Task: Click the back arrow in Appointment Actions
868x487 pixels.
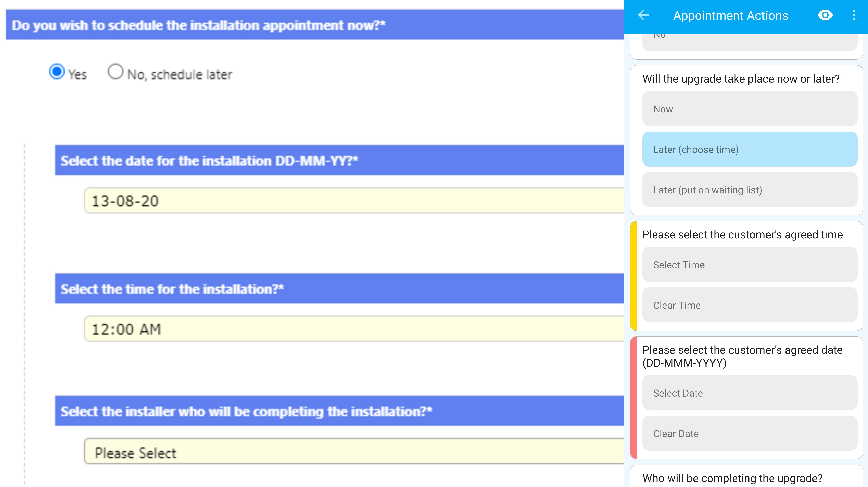Action: [643, 15]
